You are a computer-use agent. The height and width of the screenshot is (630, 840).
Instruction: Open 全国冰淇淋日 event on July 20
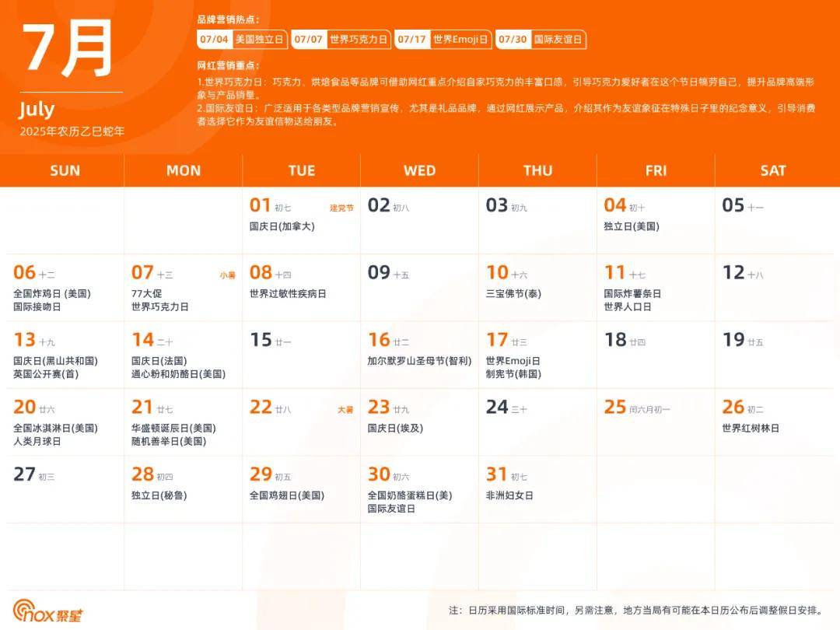click(55, 428)
